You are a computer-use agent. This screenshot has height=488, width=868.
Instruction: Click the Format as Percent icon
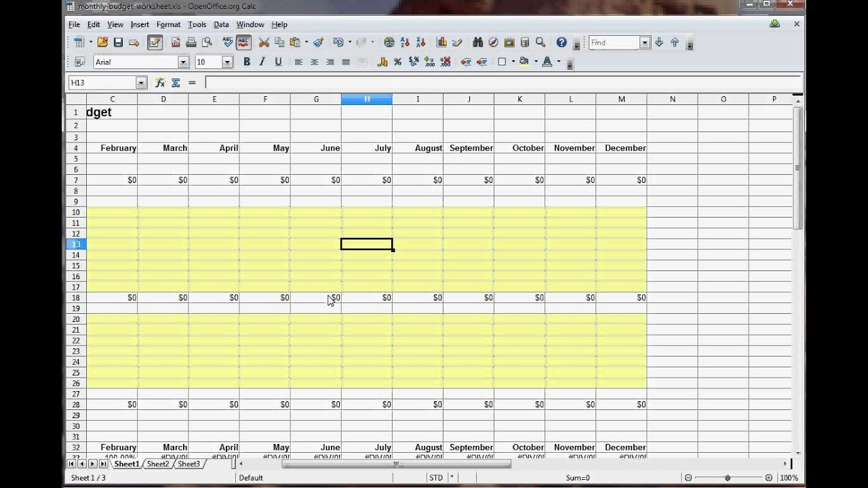coord(396,62)
